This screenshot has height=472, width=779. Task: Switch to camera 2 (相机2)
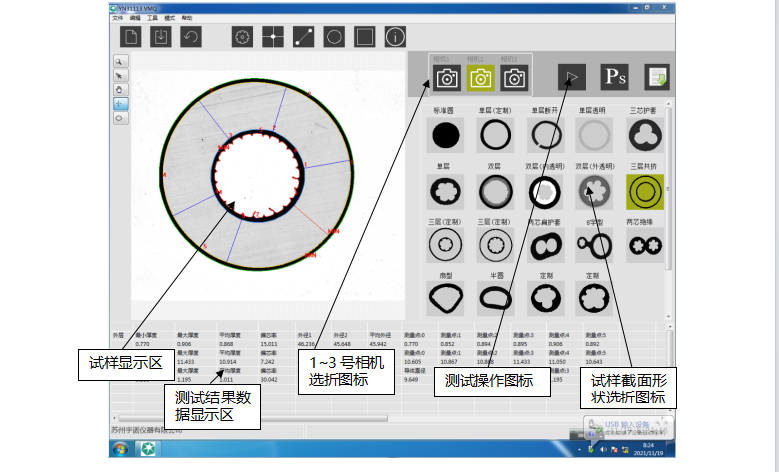point(481,77)
